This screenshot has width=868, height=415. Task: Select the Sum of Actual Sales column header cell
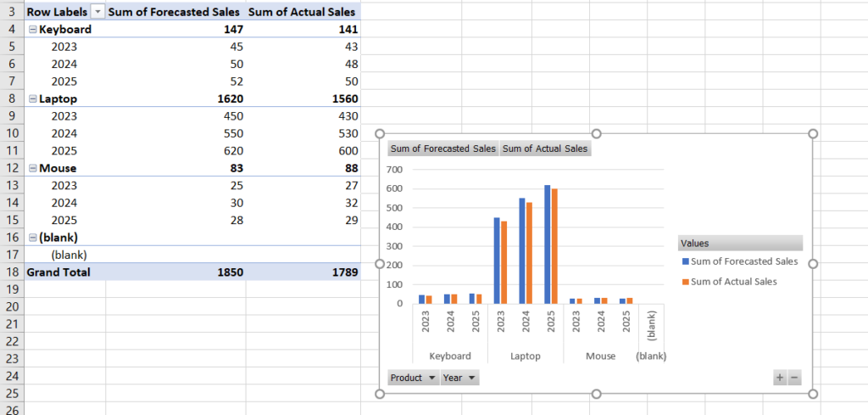303,12
